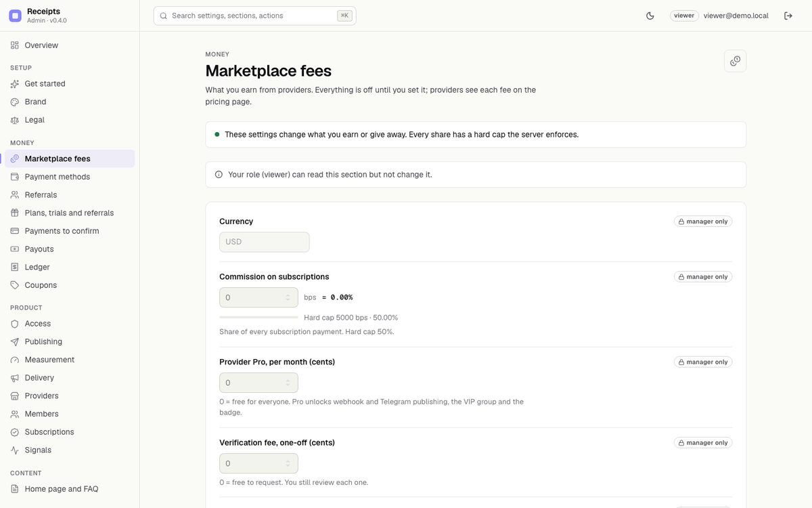Open Payments to confirm

click(x=70, y=231)
